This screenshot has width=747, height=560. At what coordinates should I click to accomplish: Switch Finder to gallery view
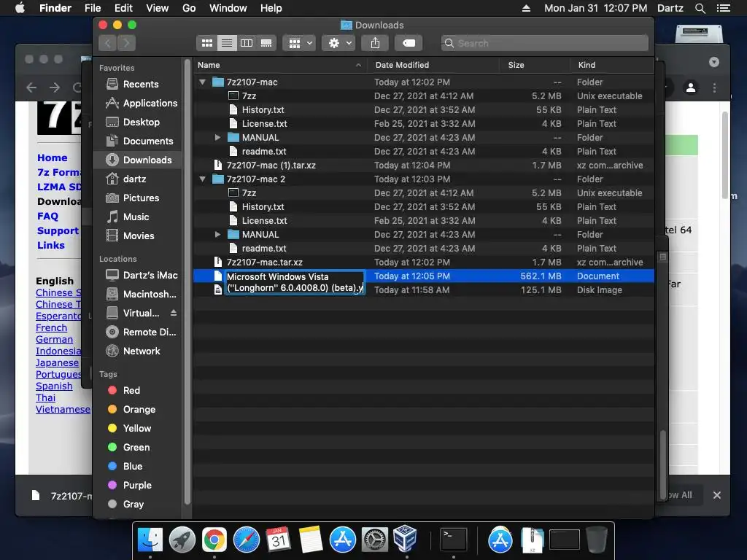coord(266,43)
